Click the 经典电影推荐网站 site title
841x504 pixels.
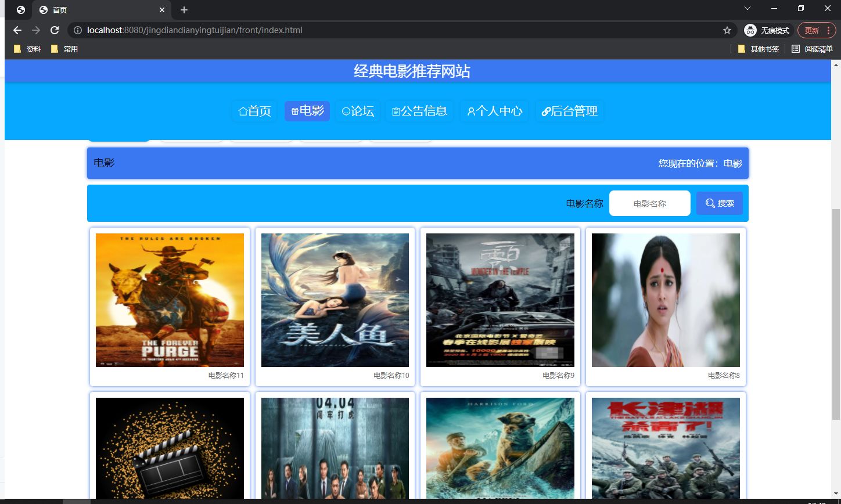(412, 71)
